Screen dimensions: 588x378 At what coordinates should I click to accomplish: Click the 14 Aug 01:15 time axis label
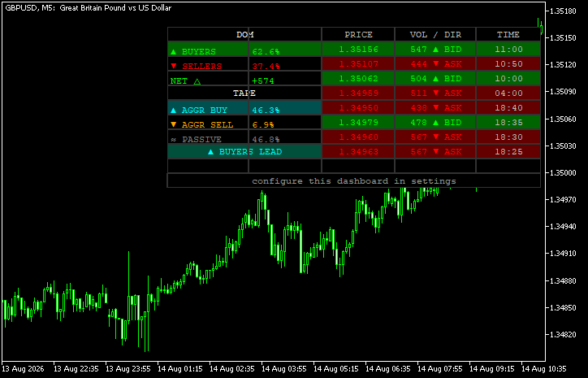pos(180,369)
